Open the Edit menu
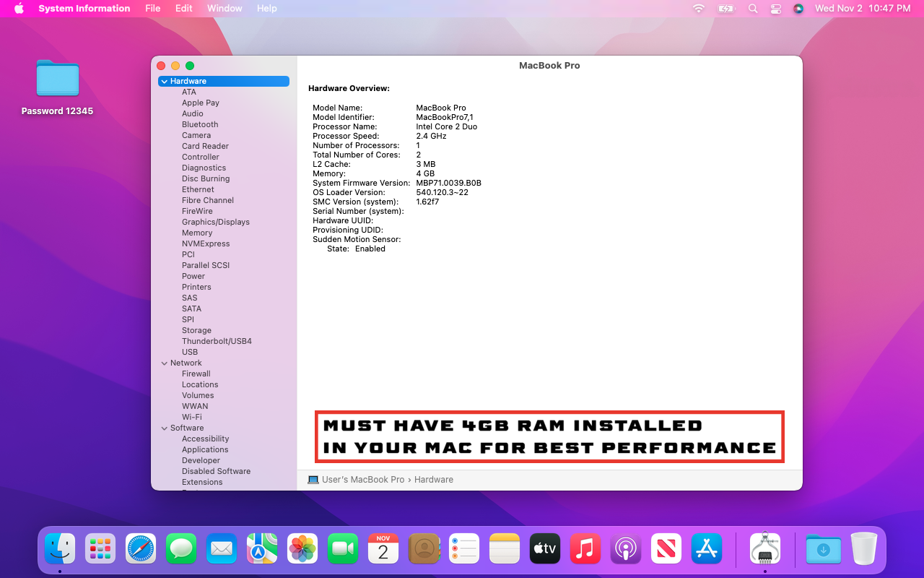The width and height of the screenshot is (924, 578). point(184,9)
